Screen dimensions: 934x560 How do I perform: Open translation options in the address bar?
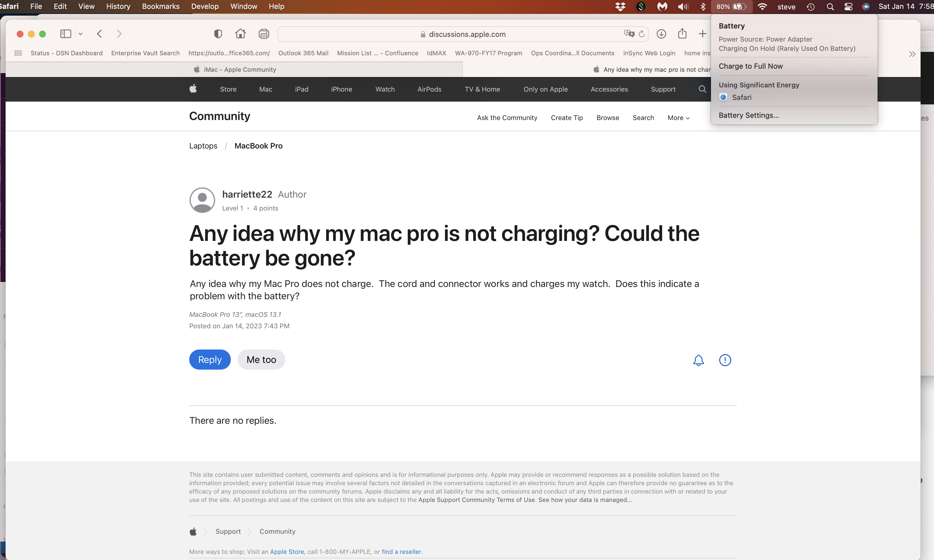(x=629, y=33)
